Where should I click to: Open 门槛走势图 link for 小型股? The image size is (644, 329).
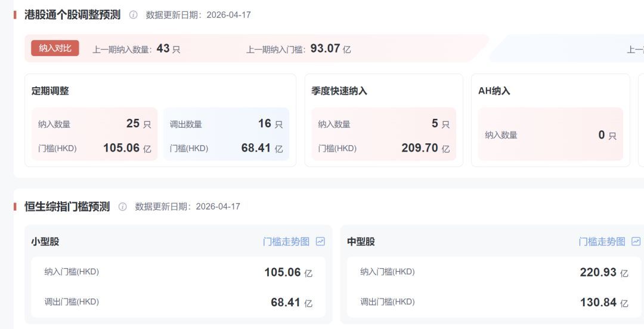tap(286, 242)
